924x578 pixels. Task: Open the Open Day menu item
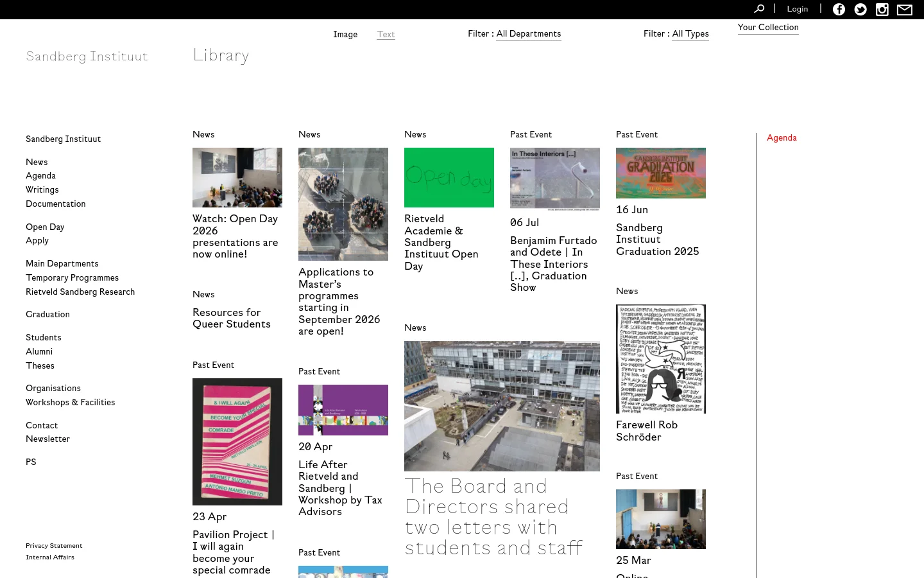click(x=45, y=227)
